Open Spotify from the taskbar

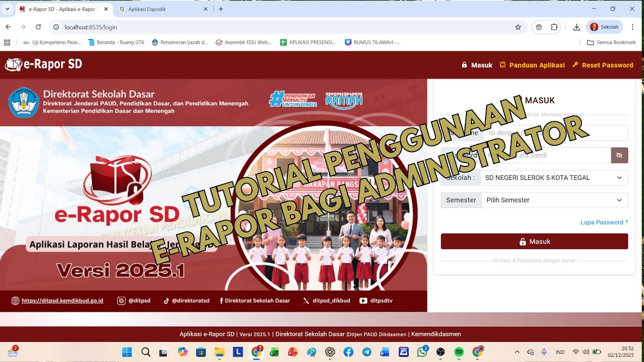click(x=459, y=352)
